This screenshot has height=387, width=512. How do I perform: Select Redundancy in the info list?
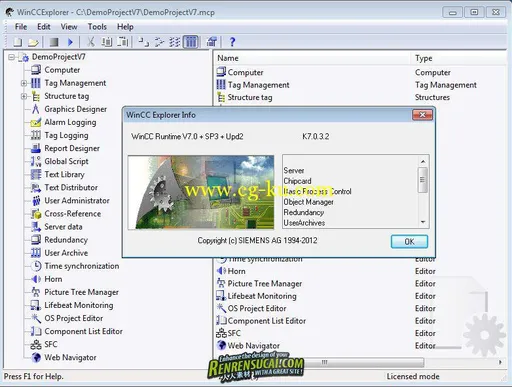(304, 212)
